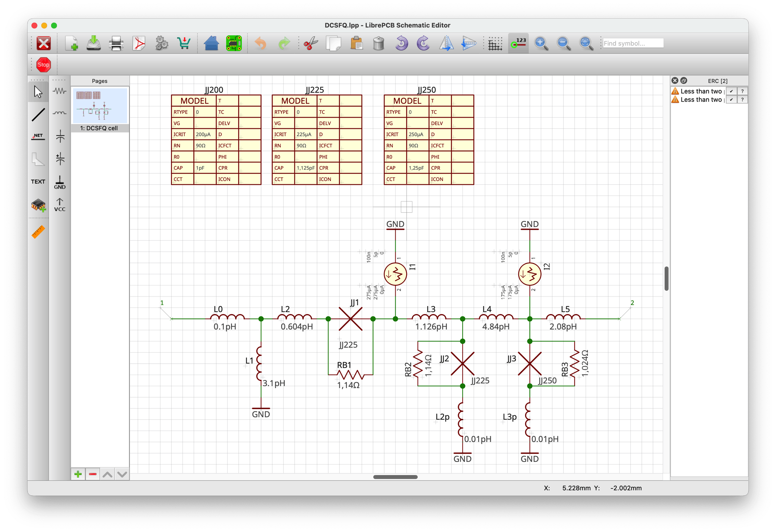Open the order PCB cart icon
The width and height of the screenshot is (776, 532).
[184, 43]
